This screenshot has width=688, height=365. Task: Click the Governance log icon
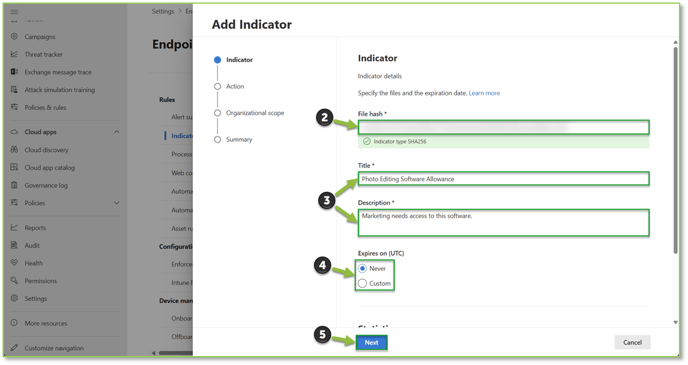click(14, 185)
